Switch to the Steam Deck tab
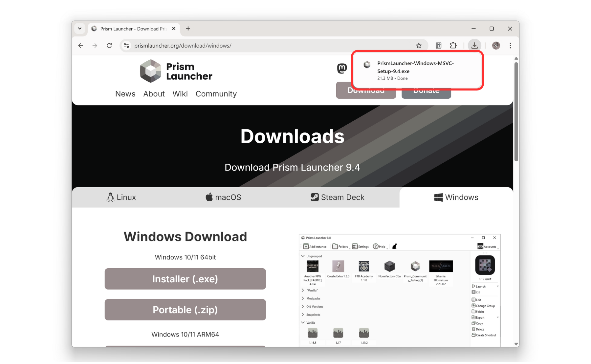Viewport: 591px width, 364px height. [338, 197]
